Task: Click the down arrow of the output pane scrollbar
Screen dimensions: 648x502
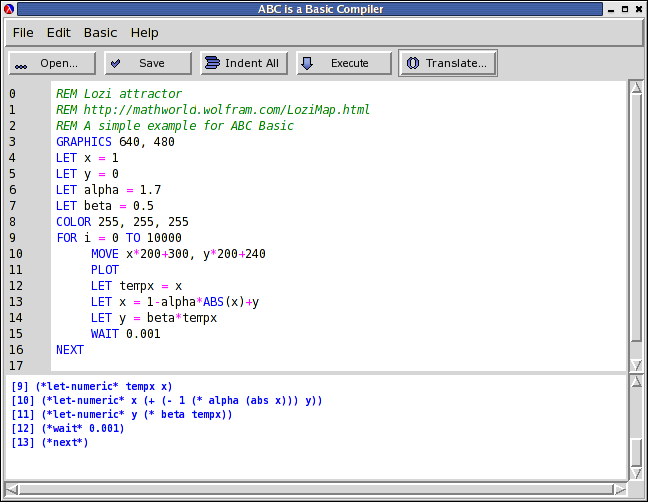Action: pyautogui.click(x=635, y=473)
